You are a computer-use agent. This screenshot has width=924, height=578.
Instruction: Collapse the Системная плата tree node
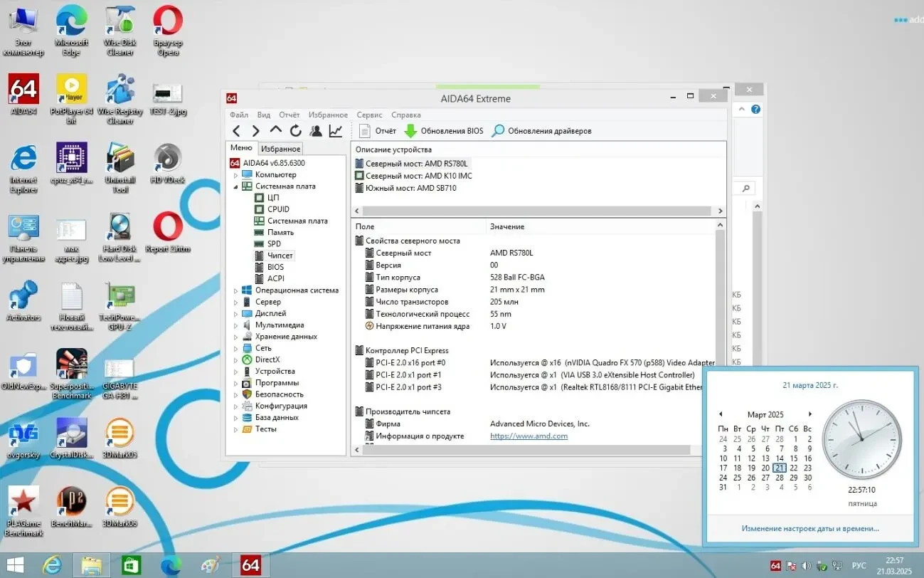tap(237, 186)
